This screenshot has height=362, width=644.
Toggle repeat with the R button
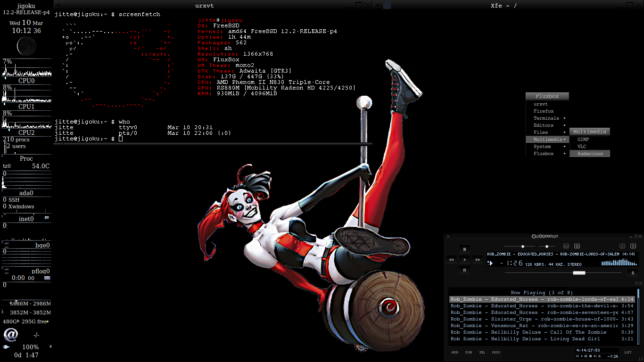(x=633, y=246)
